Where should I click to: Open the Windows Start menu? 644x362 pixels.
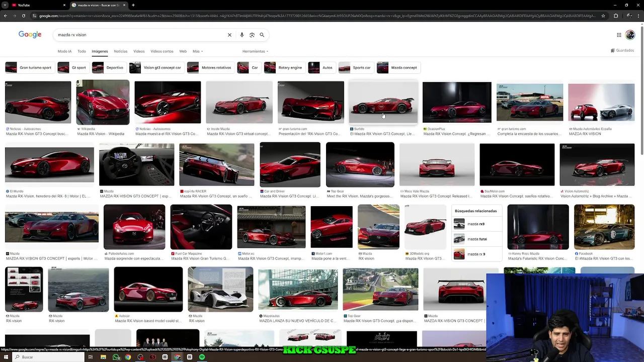pos(6,357)
